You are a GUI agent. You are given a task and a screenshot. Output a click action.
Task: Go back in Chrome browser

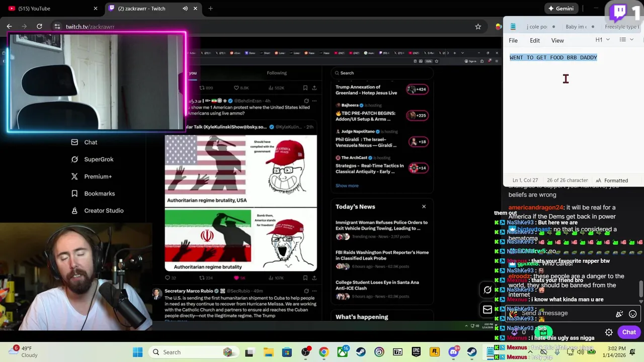click(9, 26)
